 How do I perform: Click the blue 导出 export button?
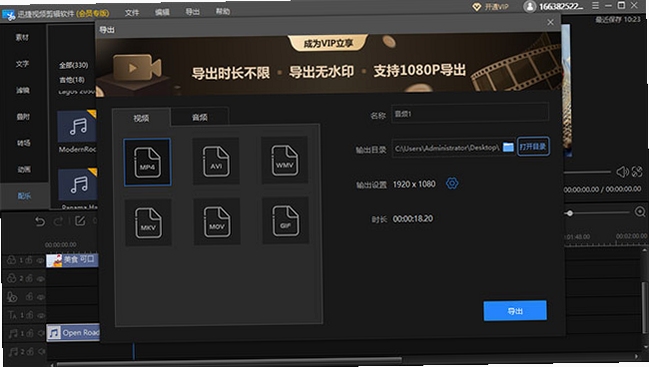coord(515,311)
